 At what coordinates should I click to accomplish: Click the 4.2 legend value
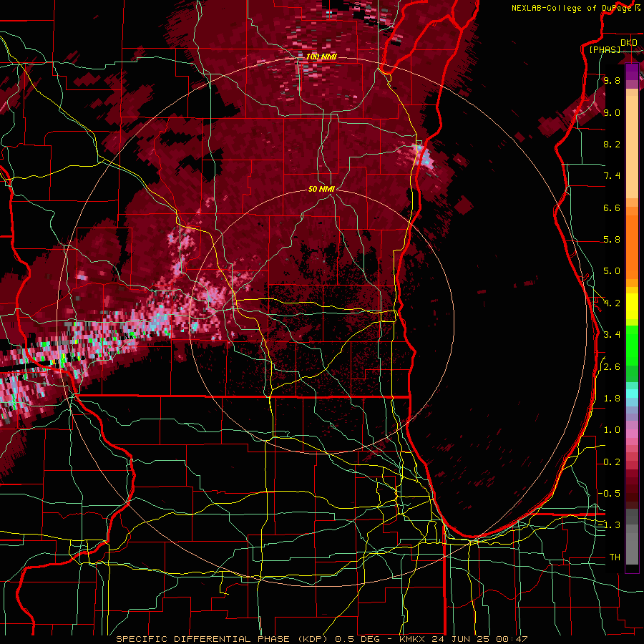pyautogui.click(x=612, y=303)
